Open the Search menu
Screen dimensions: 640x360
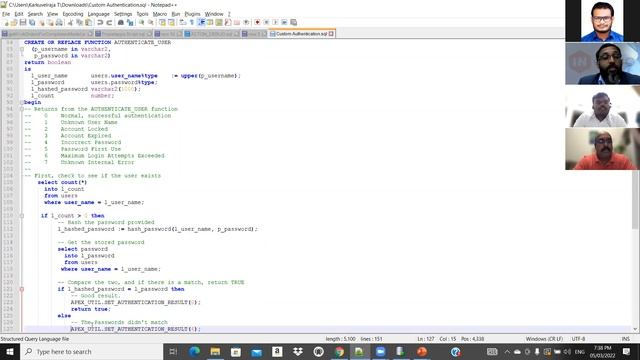point(35,14)
